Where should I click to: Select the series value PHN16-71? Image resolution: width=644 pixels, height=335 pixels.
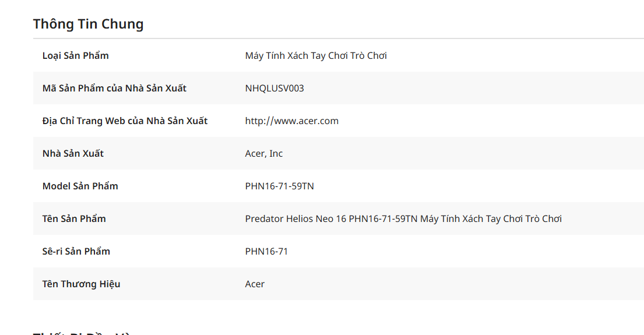(x=266, y=251)
